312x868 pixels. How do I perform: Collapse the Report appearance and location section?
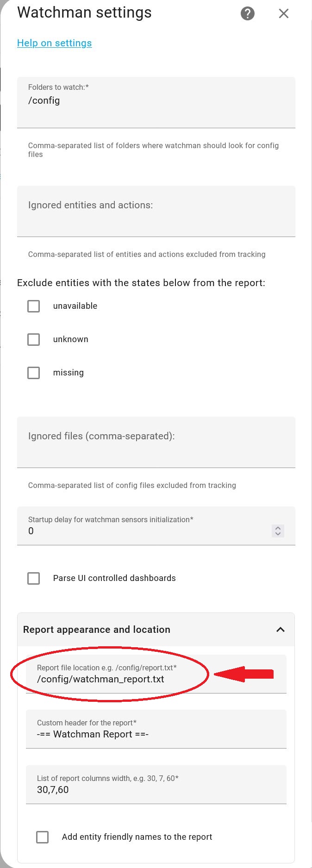(x=280, y=630)
